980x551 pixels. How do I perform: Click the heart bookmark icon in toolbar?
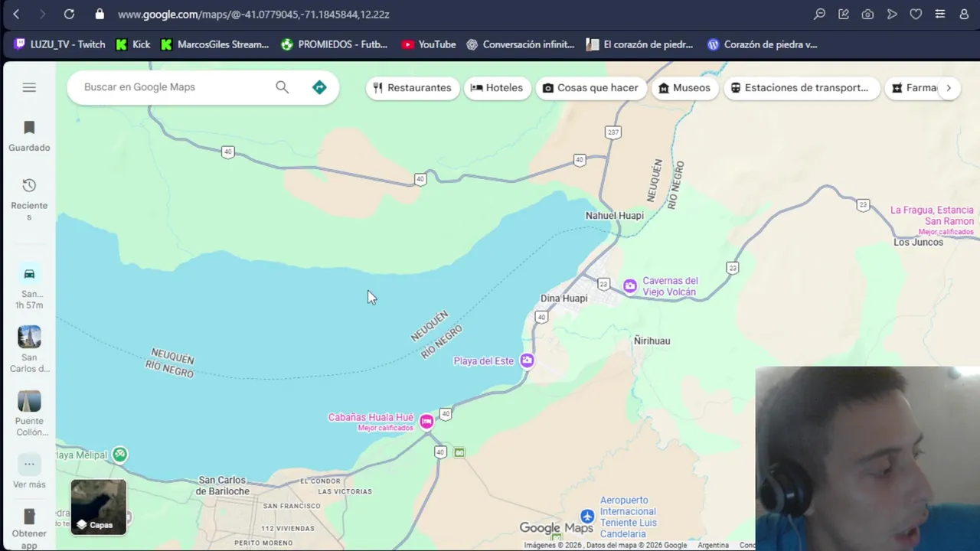[x=916, y=14]
